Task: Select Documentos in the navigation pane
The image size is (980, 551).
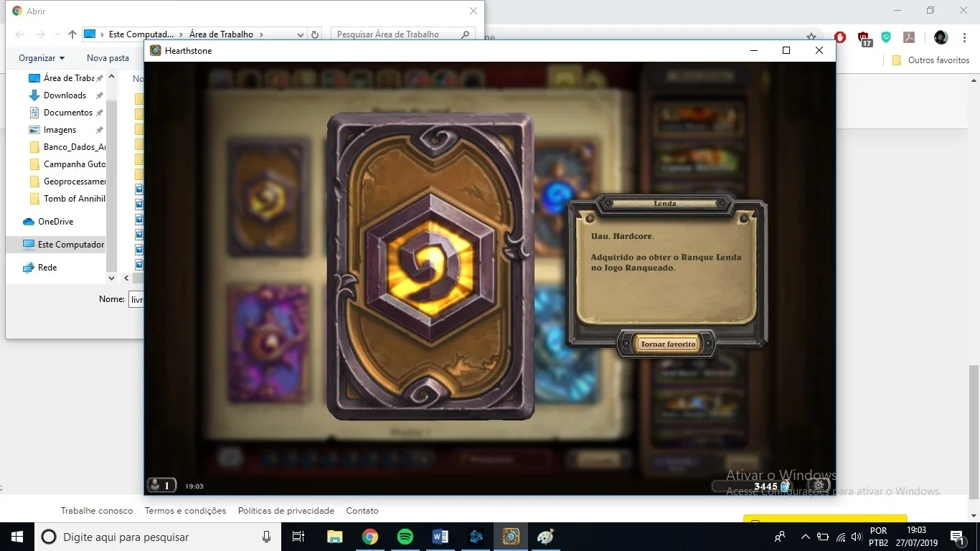Action: coord(66,113)
